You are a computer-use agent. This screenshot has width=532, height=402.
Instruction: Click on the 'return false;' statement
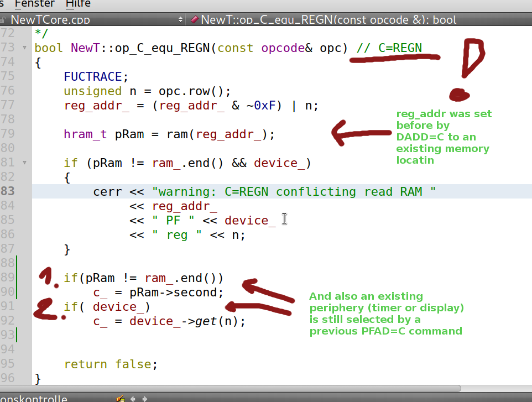click(x=111, y=364)
